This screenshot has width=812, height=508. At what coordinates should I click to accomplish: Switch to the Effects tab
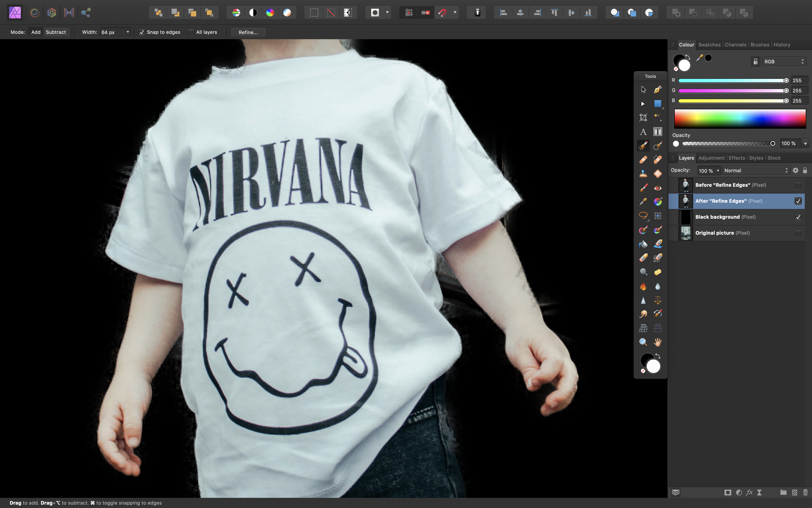click(x=737, y=158)
